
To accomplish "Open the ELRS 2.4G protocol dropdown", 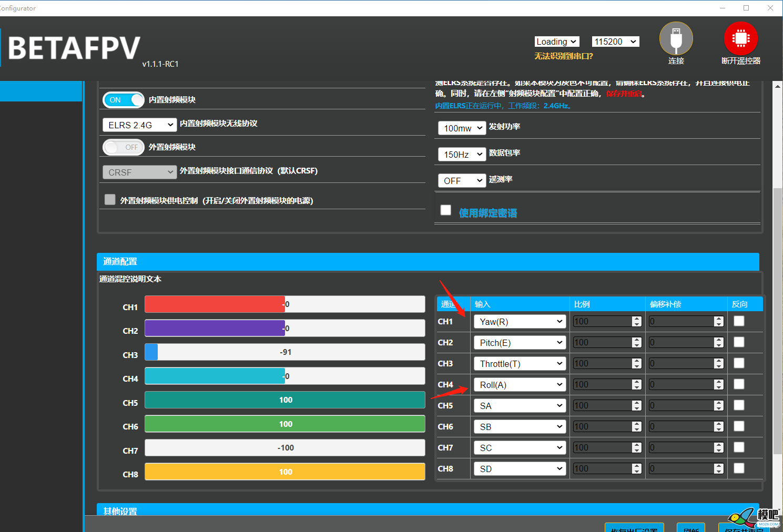I will 139,125.
